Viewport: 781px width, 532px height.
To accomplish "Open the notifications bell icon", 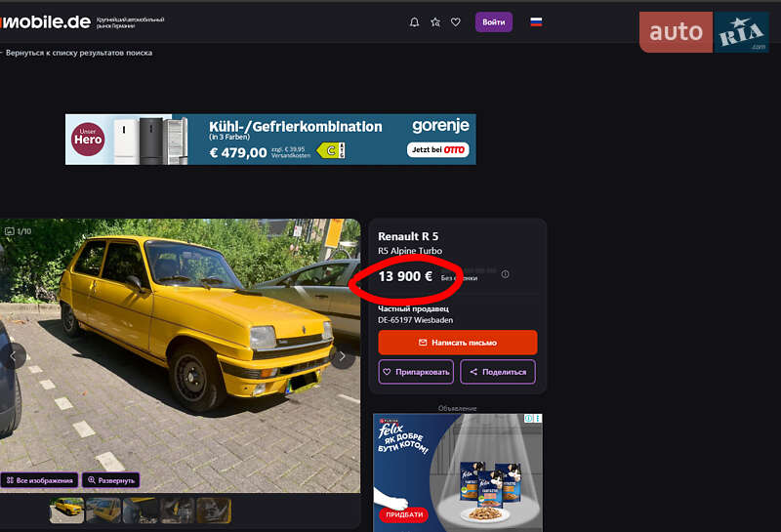I will pyautogui.click(x=414, y=22).
